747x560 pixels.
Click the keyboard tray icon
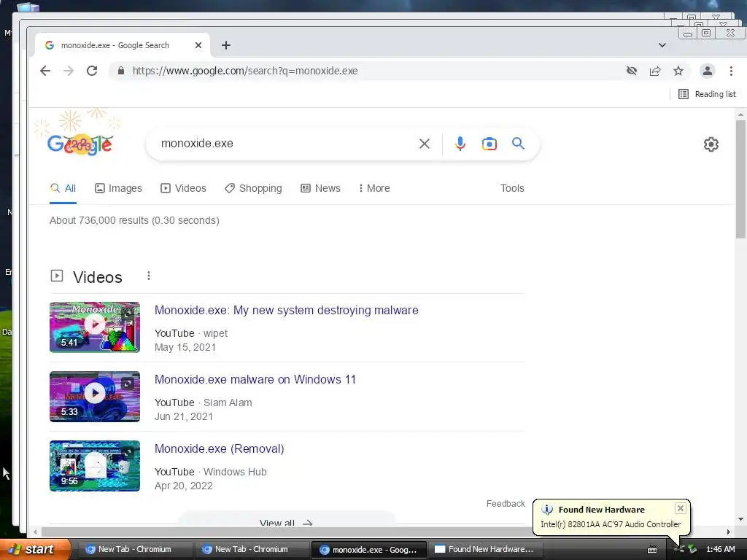point(652,550)
